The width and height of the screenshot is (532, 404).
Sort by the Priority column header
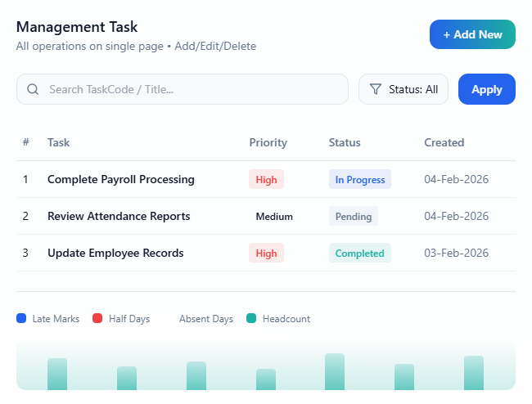tap(268, 142)
